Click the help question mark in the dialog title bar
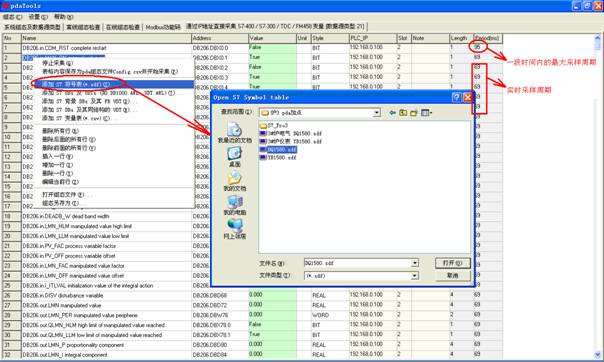The height and width of the screenshot is (362, 604). point(456,97)
